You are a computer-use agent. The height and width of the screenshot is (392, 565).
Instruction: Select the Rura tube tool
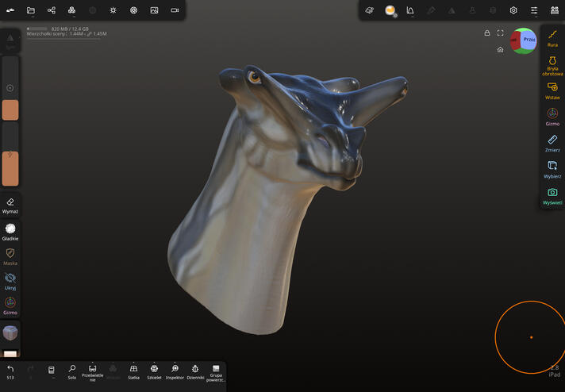[x=552, y=38]
